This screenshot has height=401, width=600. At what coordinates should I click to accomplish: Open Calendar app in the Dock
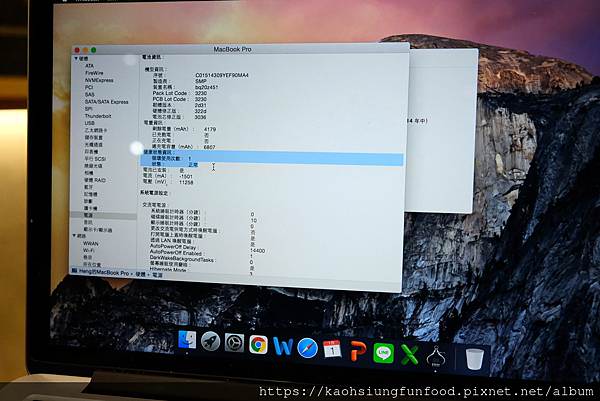point(332,349)
